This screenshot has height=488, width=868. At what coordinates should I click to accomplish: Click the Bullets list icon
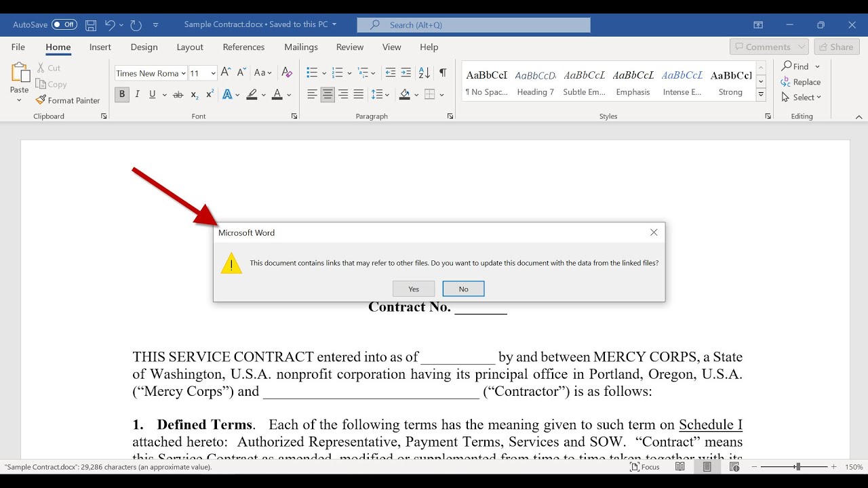pyautogui.click(x=312, y=73)
